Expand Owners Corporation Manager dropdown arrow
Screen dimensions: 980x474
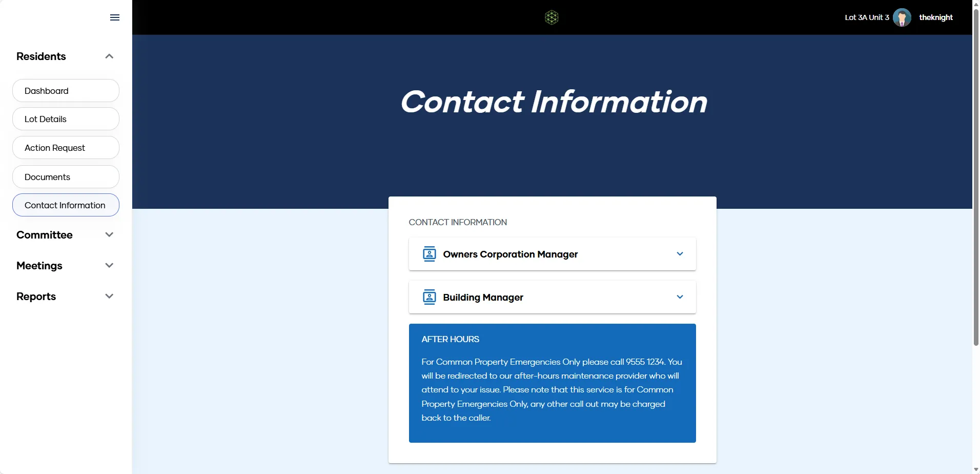click(680, 254)
